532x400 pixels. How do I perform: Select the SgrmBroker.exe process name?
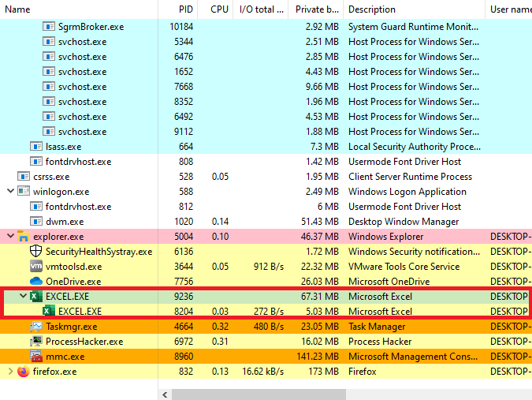pyautogui.click(x=91, y=27)
